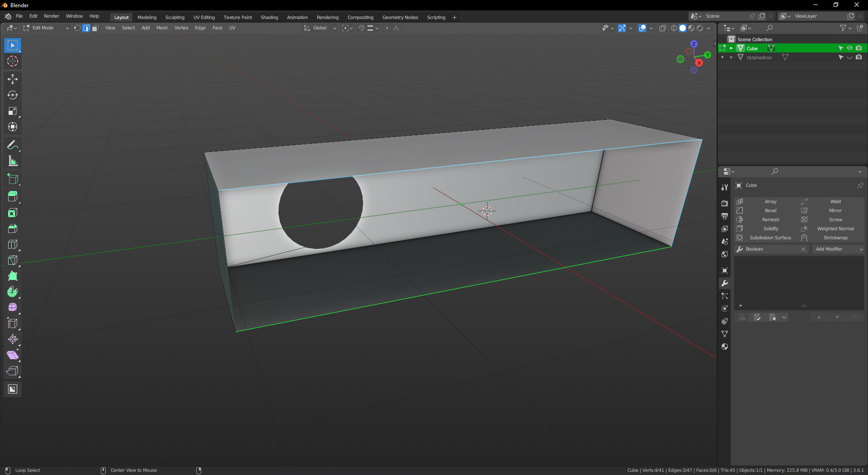Viewport: 868px width, 475px height.
Task: Hide the Cube in viewport via eye icon
Action: pos(849,48)
